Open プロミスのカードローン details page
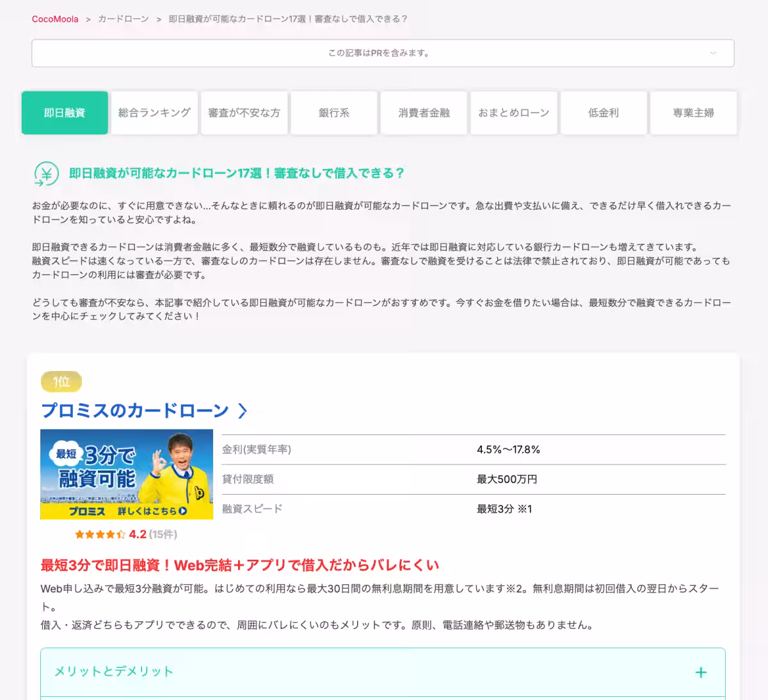768x700 pixels. (133, 410)
